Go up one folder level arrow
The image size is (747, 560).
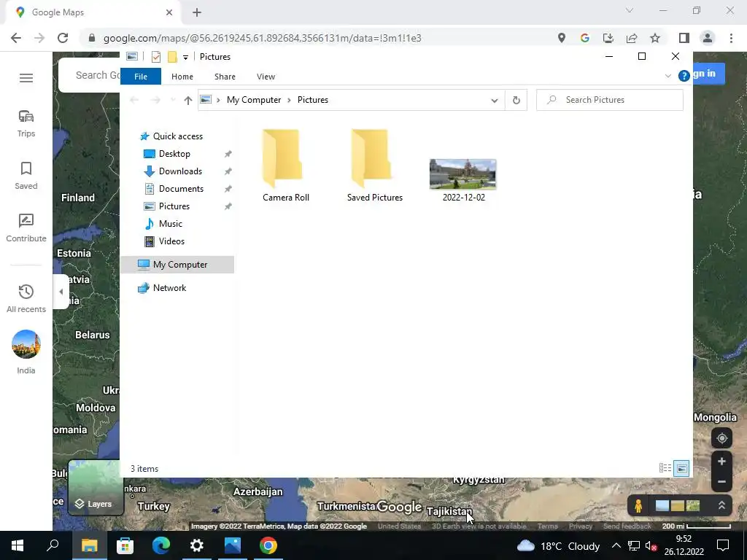(187, 100)
